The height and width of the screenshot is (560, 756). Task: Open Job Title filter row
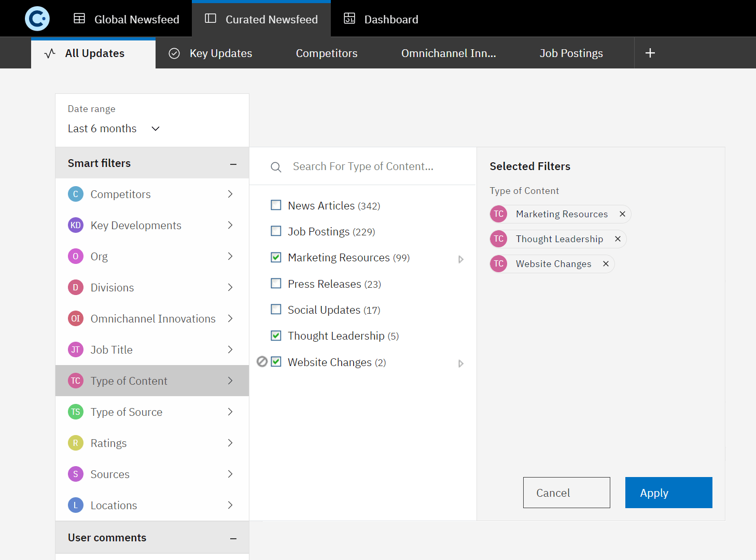pyautogui.click(x=152, y=349)
